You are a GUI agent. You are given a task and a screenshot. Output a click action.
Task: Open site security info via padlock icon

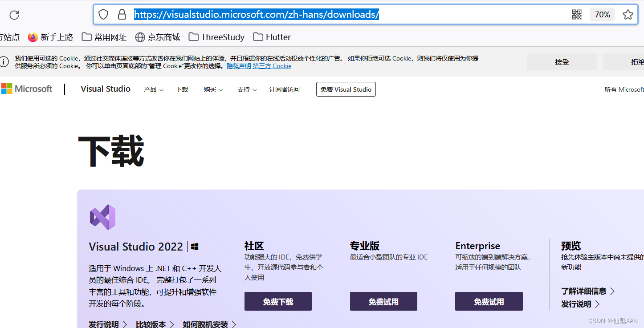point(122,15)
